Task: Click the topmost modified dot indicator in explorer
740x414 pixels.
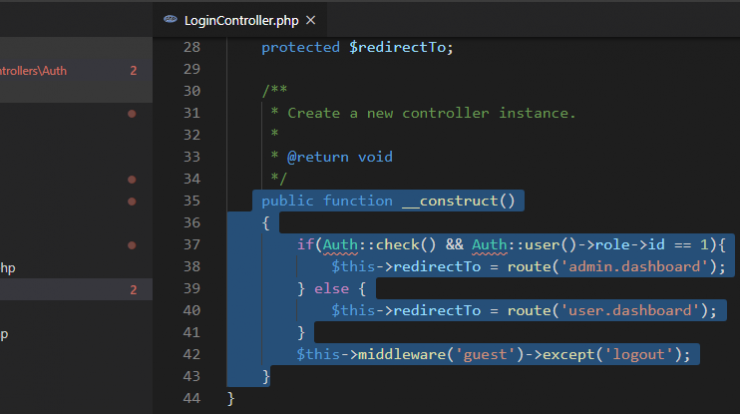Action: pos(132,114)
